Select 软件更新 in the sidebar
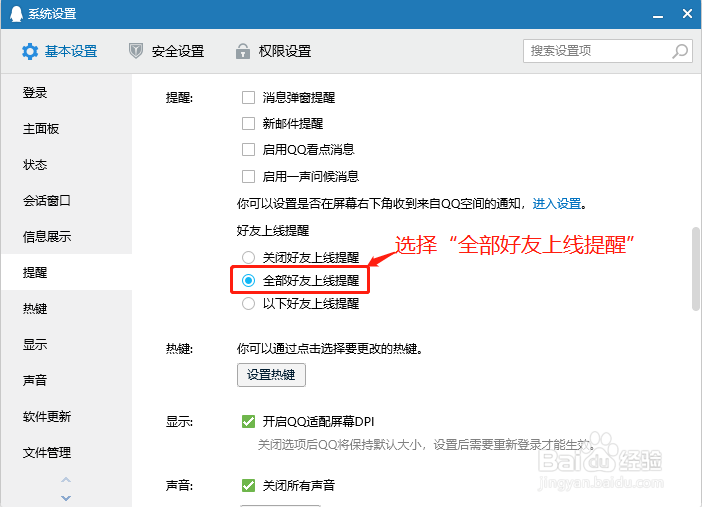The image size is (702, 507). point(66,416)
